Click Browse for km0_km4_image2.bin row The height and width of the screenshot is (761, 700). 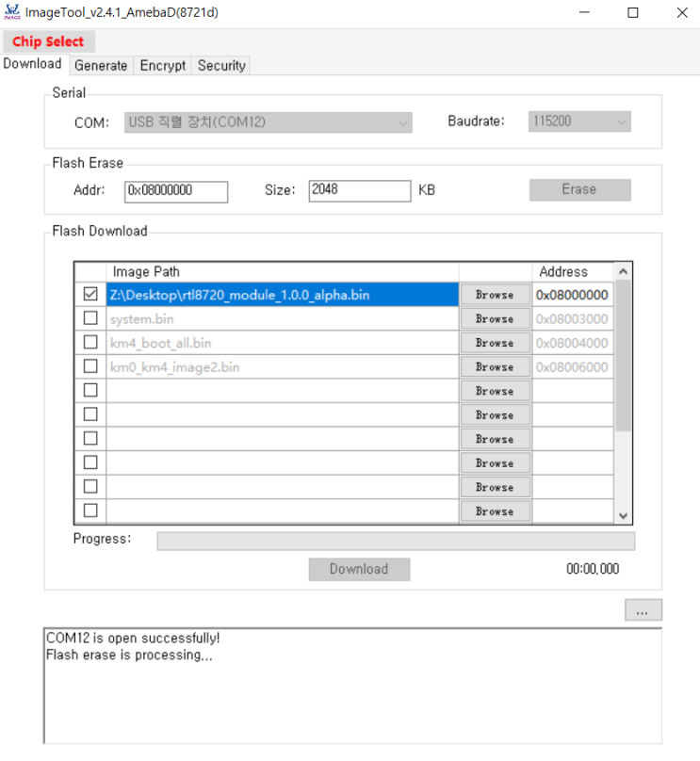click(x=495, y=367)
